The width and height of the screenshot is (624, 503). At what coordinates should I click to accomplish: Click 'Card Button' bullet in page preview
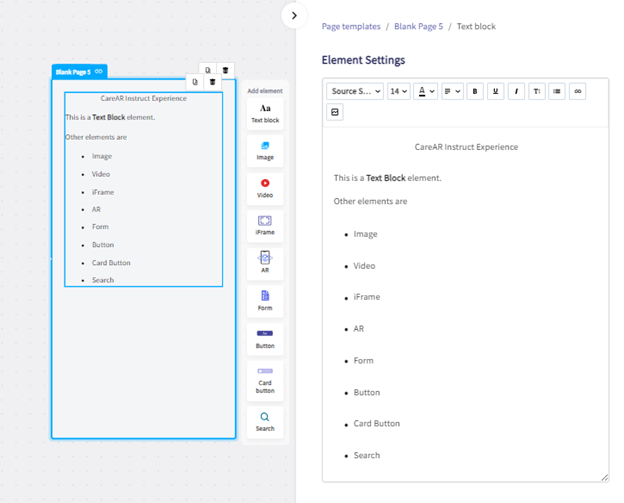click(111, 263)
